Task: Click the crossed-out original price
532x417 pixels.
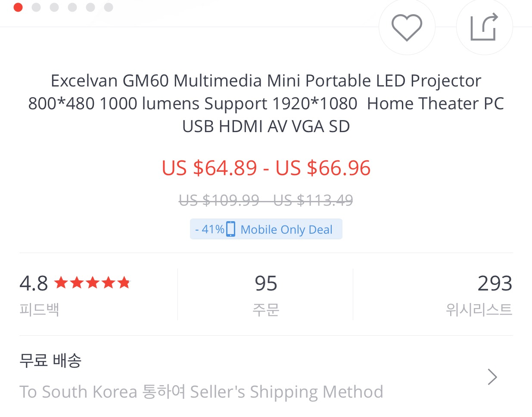Action: pos(266,200)
